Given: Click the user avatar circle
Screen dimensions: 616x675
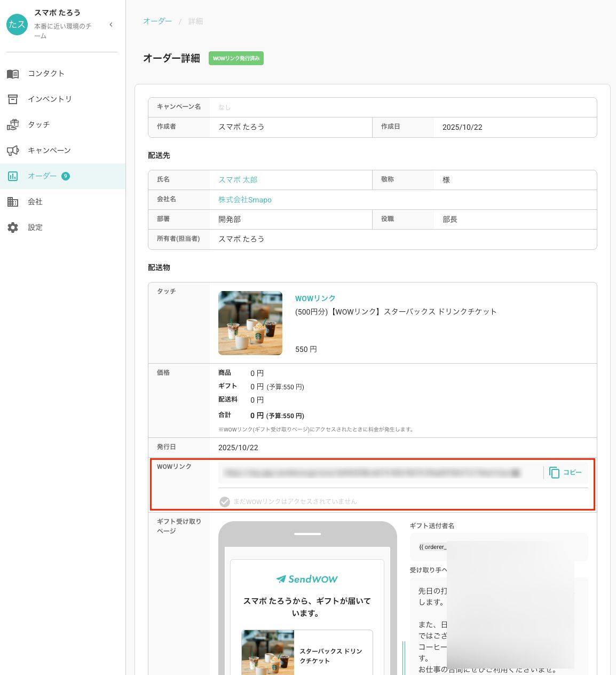Looking at the screenshot, I should (x=17, y=24).
